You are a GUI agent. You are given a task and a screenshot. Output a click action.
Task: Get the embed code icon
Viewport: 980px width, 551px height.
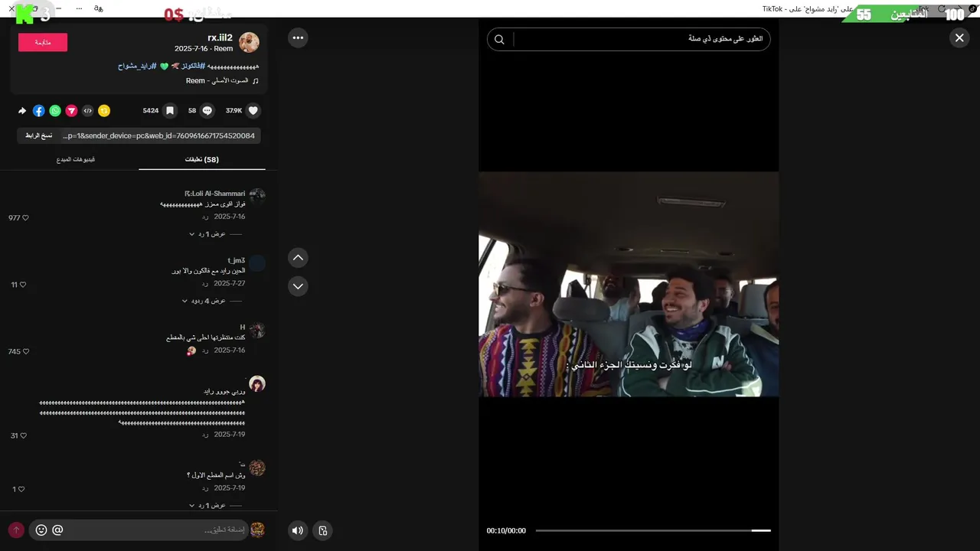pos(88,111)
